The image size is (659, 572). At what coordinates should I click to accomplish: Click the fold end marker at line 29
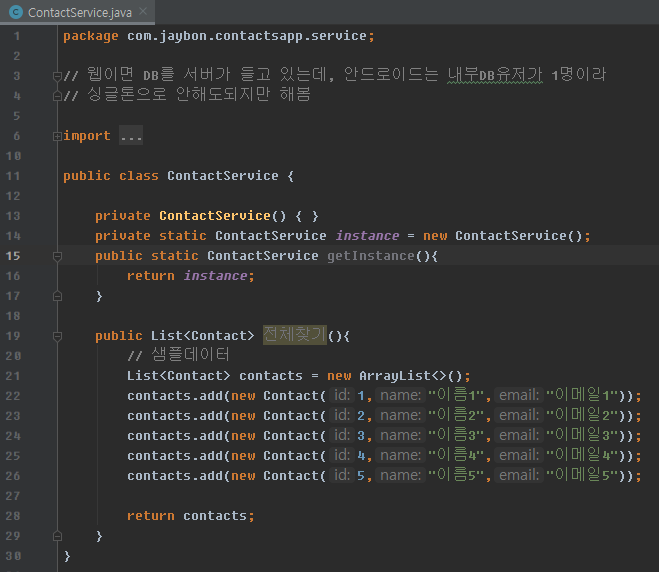[x=58, y=536]
